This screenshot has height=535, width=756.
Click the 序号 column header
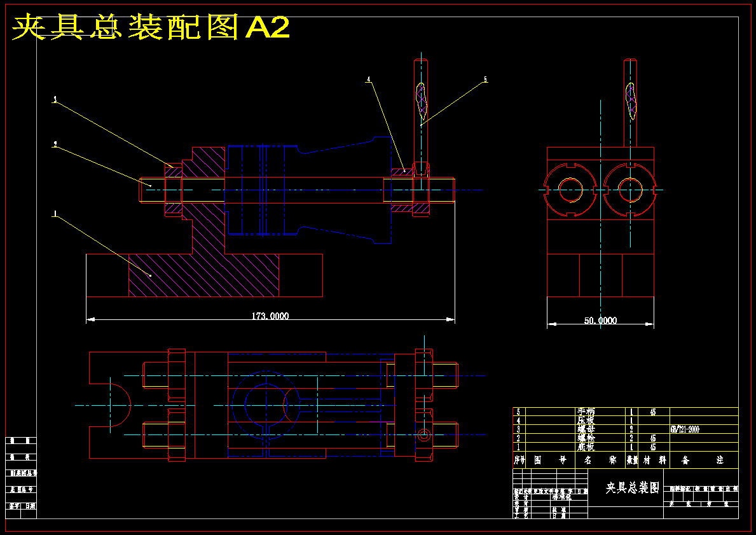coord(519,460)
